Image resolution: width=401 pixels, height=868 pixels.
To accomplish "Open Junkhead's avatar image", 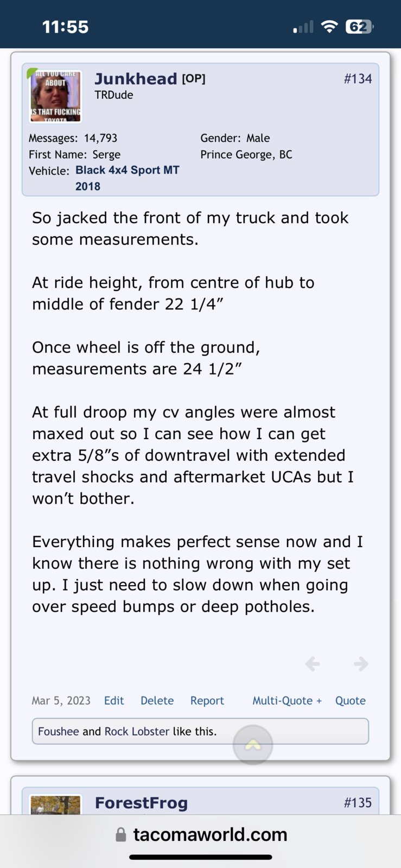I will [x=55, y=96].
